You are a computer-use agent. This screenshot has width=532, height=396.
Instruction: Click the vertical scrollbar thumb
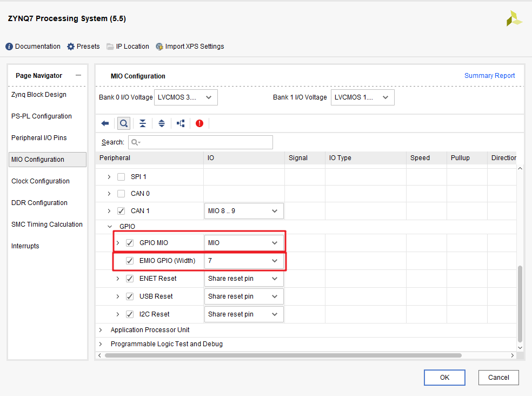520,304
